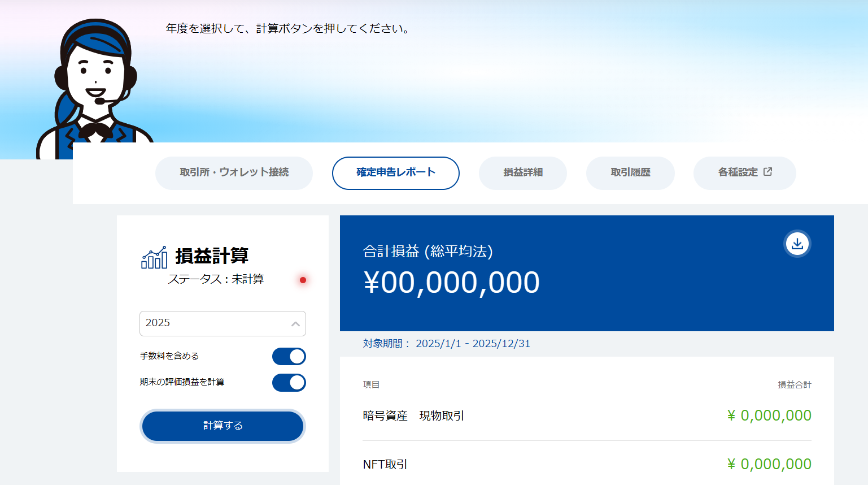Switch to 損益詳細 tab
868x485 pixels.
coord(523,173)
